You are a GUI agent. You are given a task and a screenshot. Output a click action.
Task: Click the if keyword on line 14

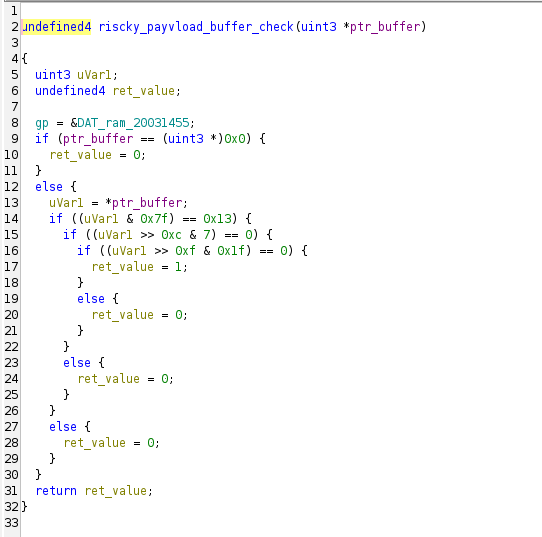[x=56, y=219]
